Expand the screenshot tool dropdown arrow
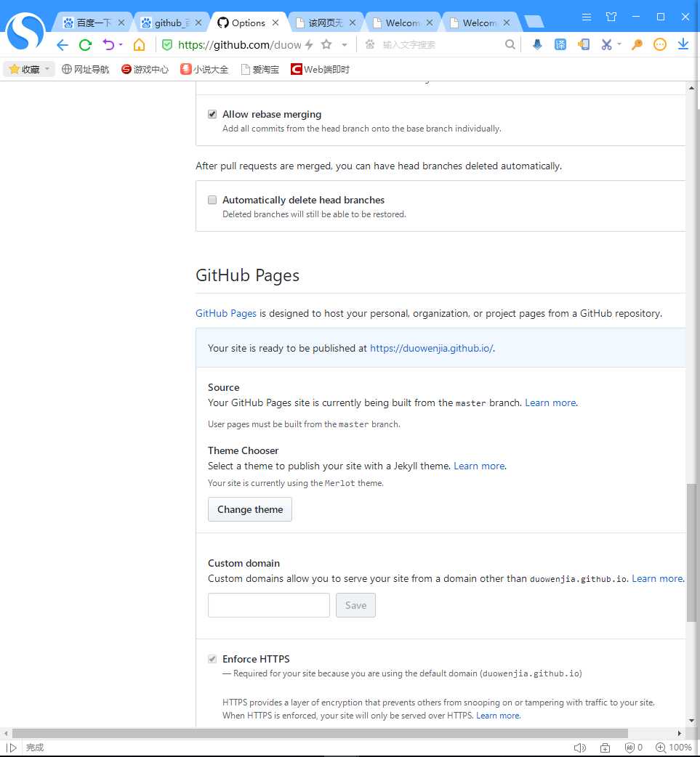This screenshot has height=757, width=700. click(x=619, y=44)
